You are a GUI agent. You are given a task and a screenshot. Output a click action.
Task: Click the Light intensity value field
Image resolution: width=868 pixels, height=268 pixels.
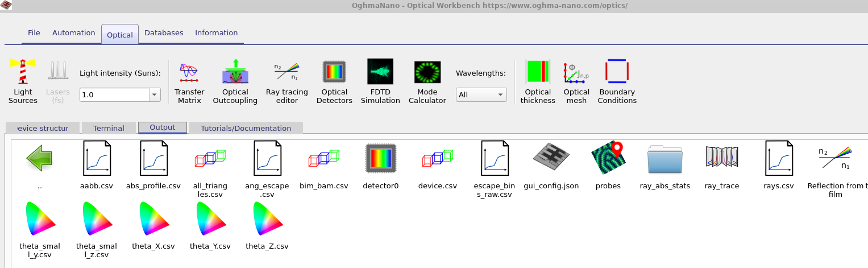pos(114,95)
